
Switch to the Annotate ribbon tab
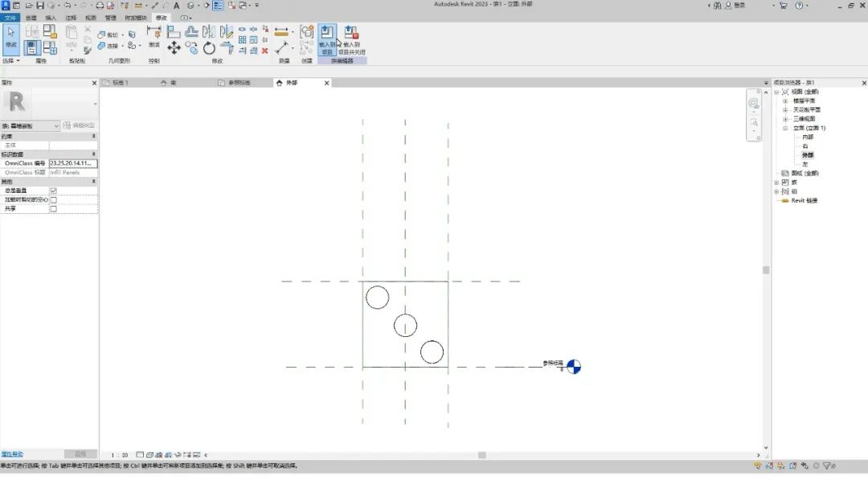[71, 18]
